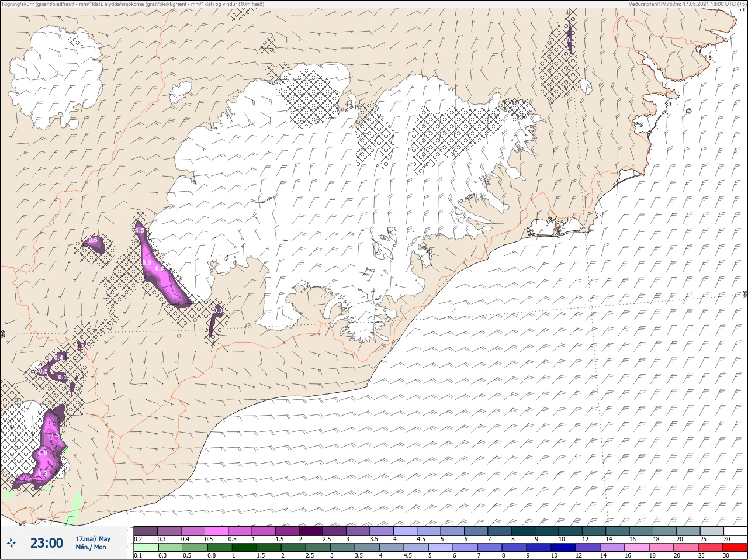Screen dimensions: 748x560
Task: Click the pale green 0.1 swatch in bottom legend
Action: pos(146,548)
